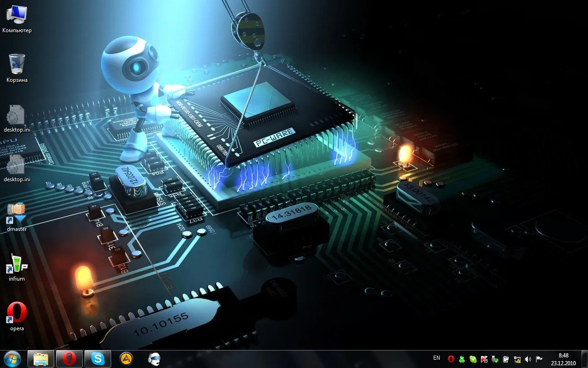588x368 pixels.
Task: Select the opera desktop shortcut
Action: coord(17,316)
